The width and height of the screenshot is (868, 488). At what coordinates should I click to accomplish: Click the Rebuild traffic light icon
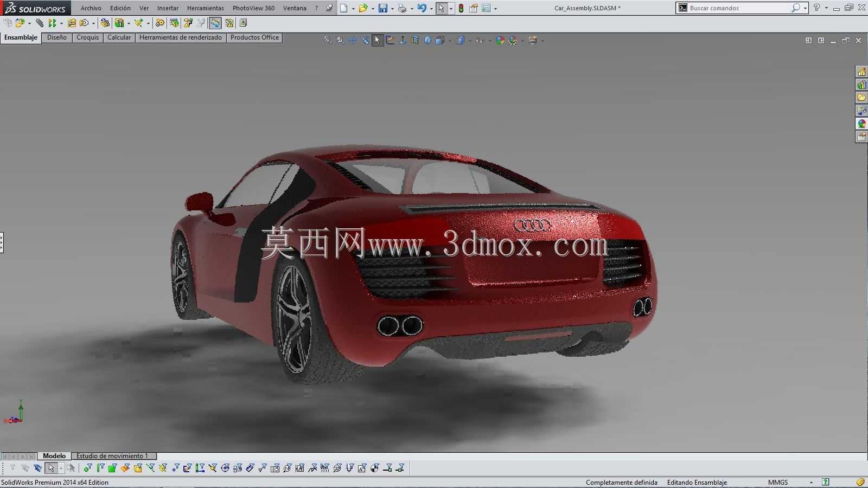pos(461,8)
